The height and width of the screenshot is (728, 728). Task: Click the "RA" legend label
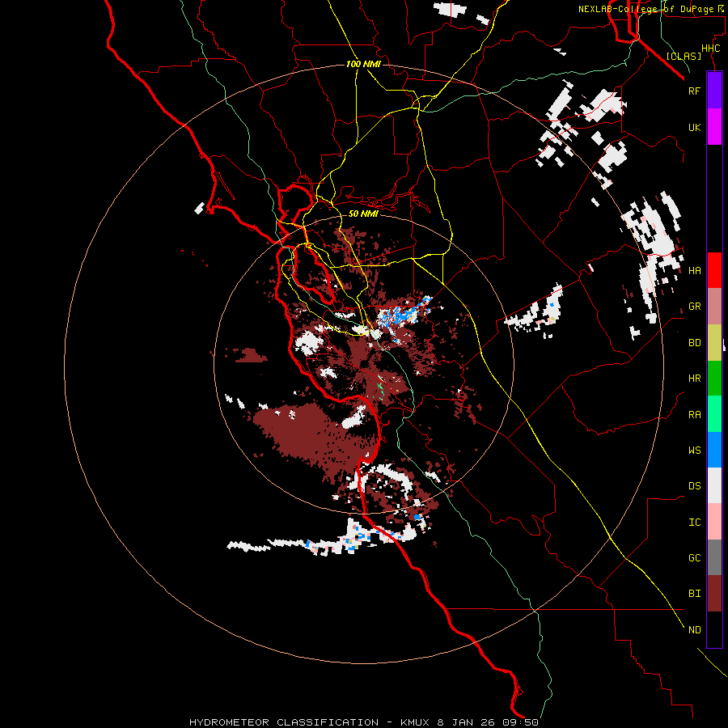tap(694, 415)
